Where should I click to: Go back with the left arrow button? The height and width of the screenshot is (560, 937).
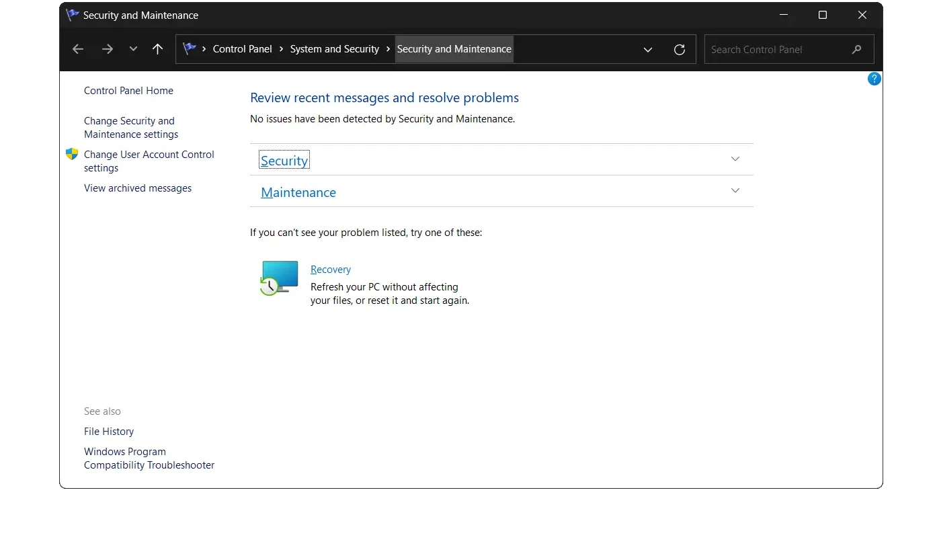pos(78,49)
